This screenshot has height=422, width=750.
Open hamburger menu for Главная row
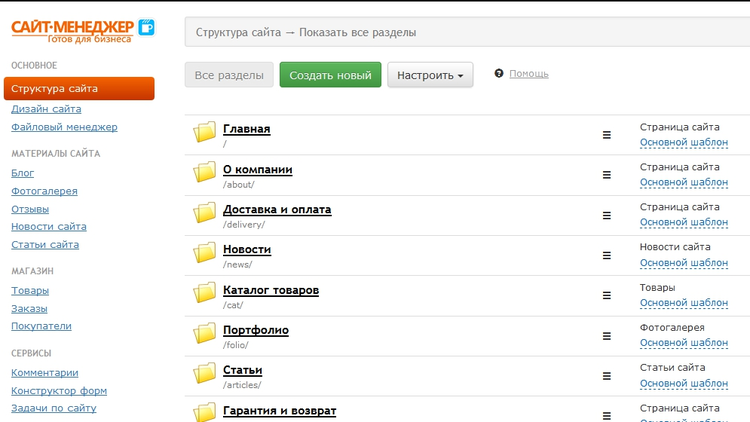pos(607,135)
